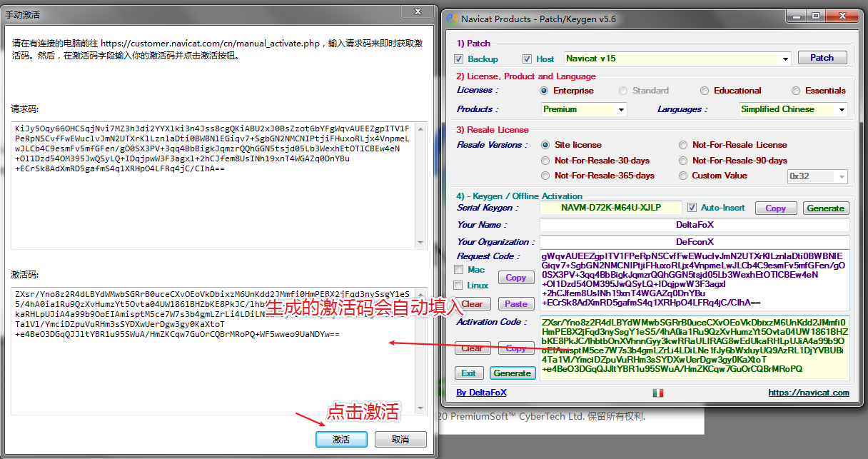Click Copy button next to serial keygen
Image resolution: width=868 pixels, height=459 pixels.
[775, 208]
